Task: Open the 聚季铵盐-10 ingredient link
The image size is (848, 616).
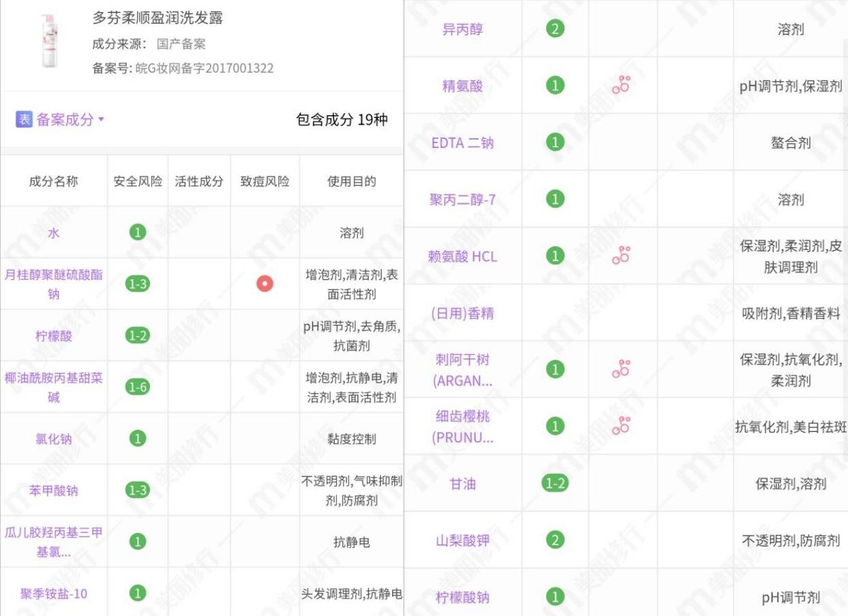Action: point(53,594)
